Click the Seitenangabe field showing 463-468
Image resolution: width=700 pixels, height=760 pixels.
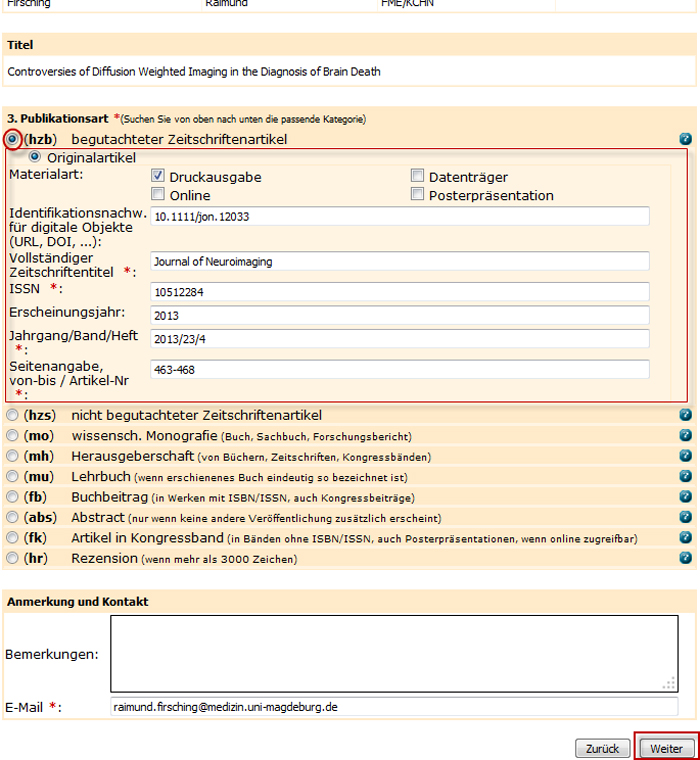tap(400, 369)
